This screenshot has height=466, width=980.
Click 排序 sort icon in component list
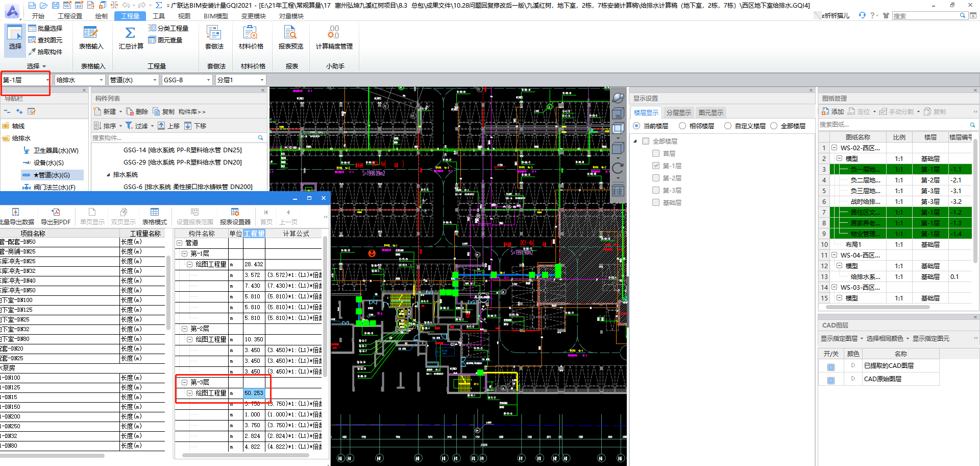coord(98,126)
